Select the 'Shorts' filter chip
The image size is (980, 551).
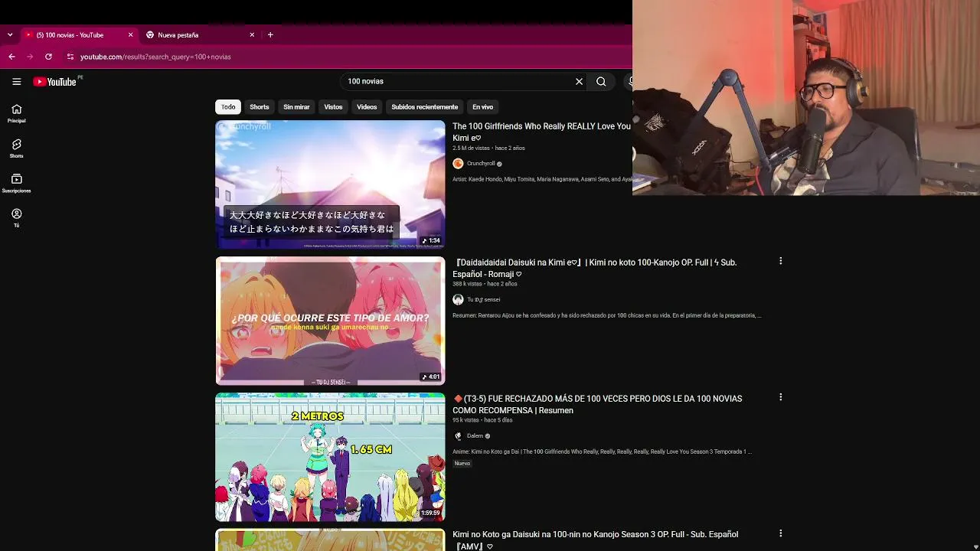click(260, 107)
